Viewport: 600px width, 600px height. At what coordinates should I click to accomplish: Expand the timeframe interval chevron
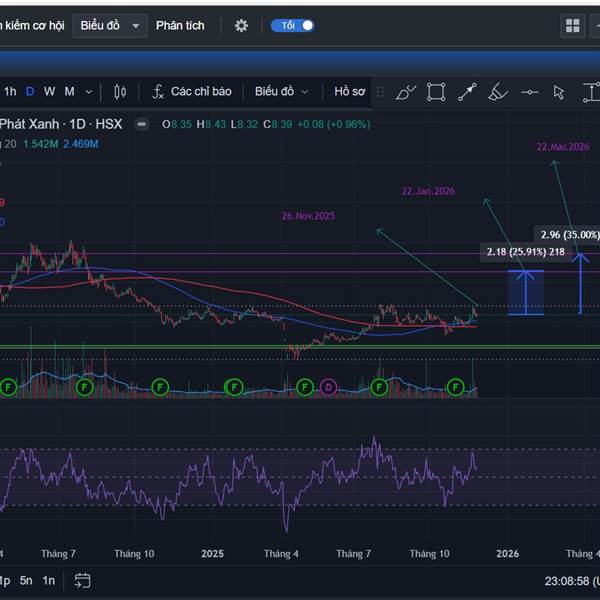(x=89, y=92)
